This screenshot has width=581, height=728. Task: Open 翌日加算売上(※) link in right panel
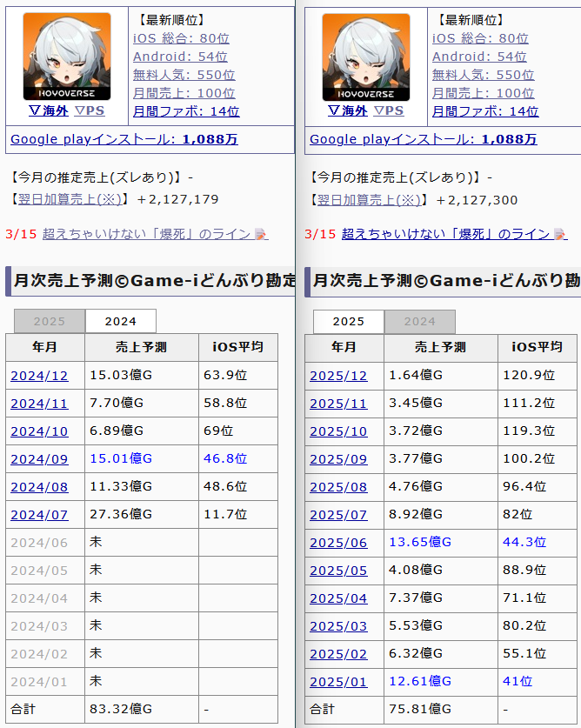pyautogui.click(x=369, y=200)
